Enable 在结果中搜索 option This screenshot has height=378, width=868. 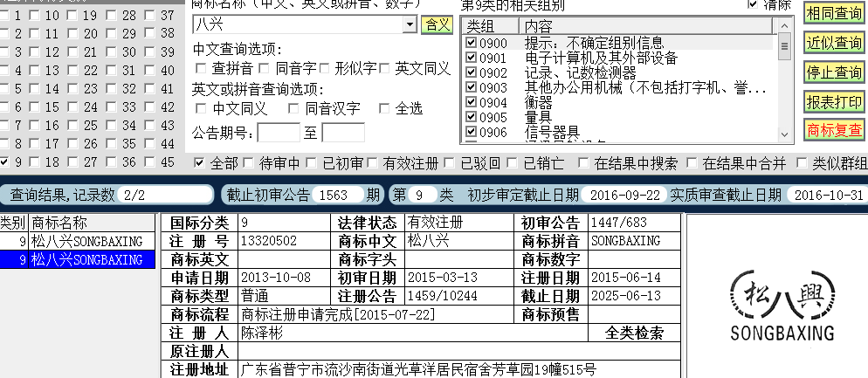pyautogui.click(x=583, y=162)
